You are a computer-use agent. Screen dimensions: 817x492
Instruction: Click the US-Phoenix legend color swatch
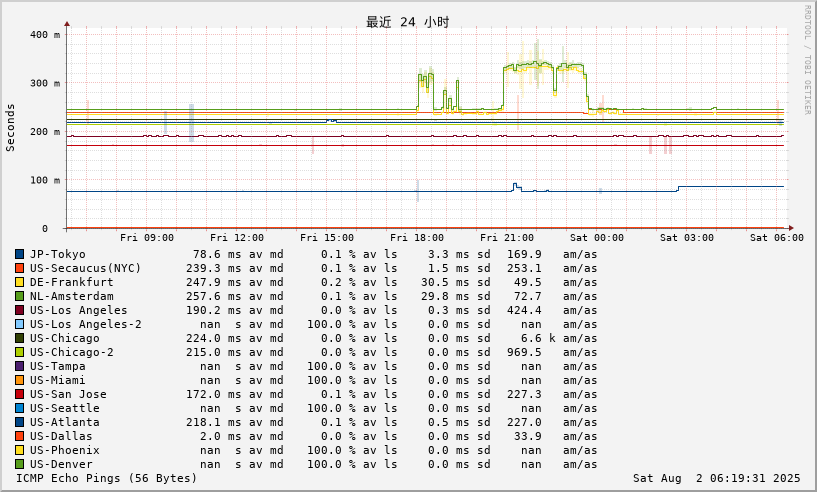20,450
